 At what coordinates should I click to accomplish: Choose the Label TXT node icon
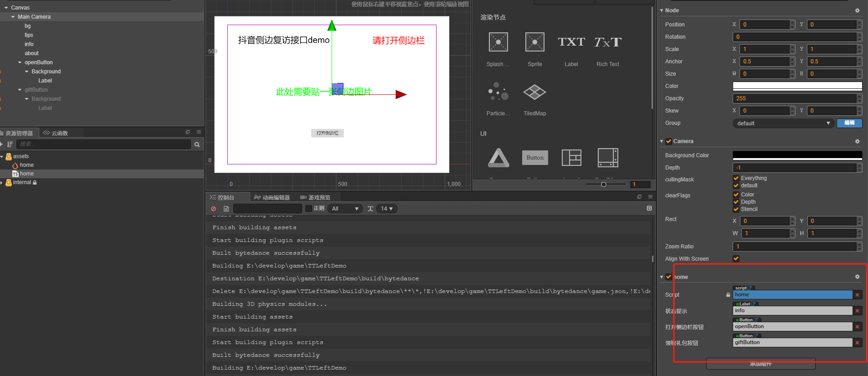(x=571, y=42)
